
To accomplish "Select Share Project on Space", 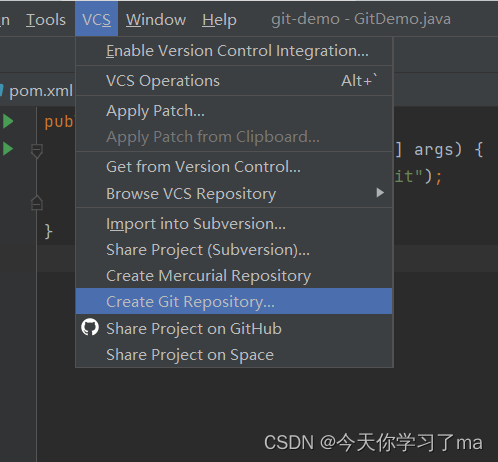I will coord(234,354).
